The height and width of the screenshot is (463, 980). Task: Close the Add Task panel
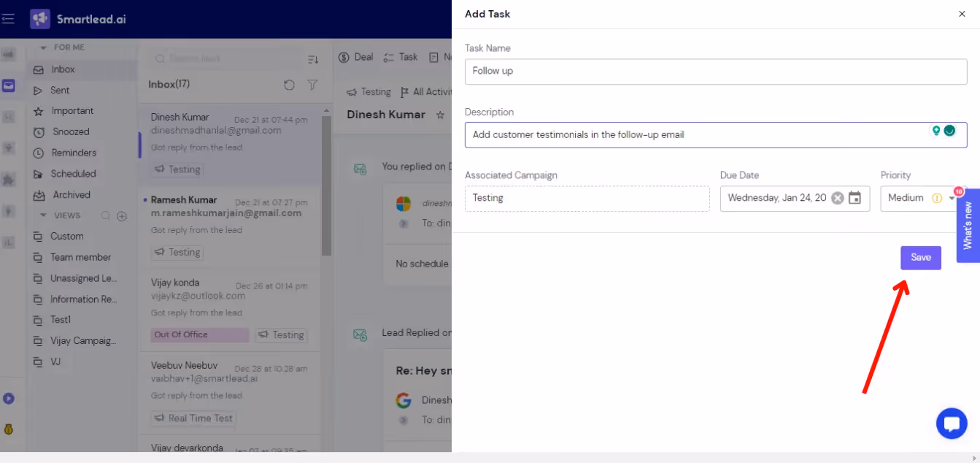[x=962, y=14]
